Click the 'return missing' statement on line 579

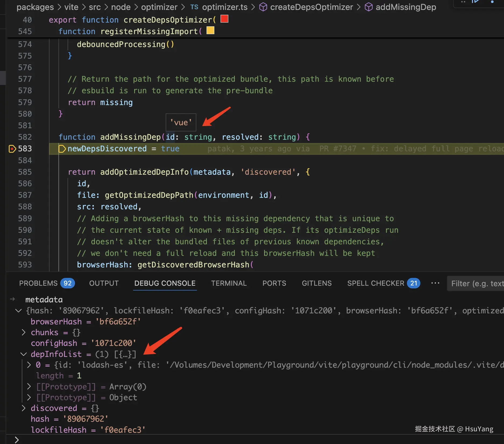click(x=100, y=102)
